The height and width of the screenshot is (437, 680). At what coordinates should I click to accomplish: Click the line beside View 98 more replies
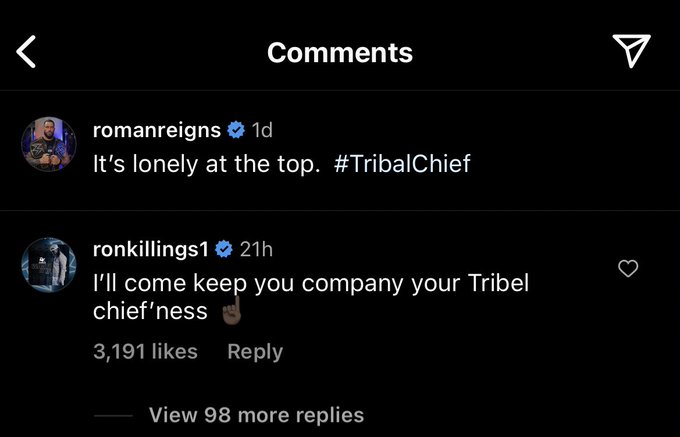pyautogui.click(x=113, y=415)
